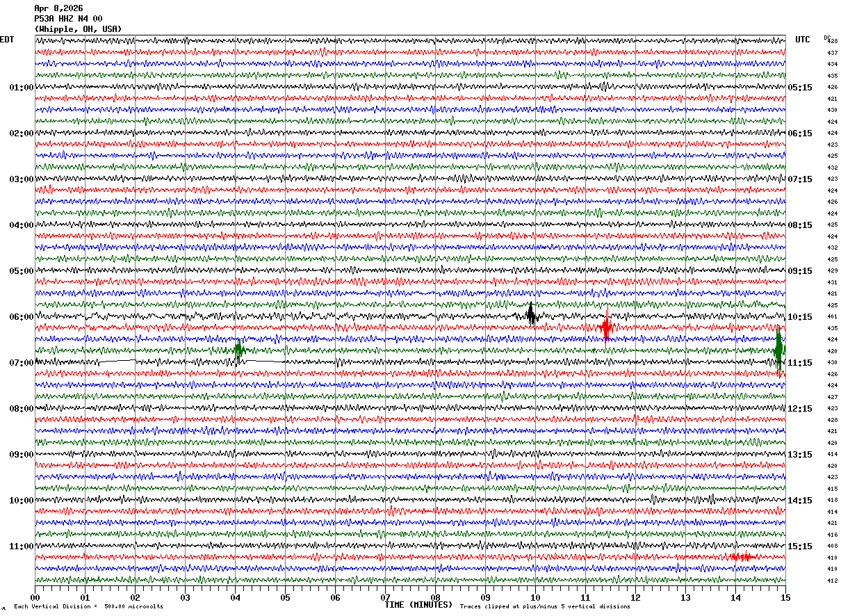The width and height of the screenshot is (841, 616).
Task: Click the 'Each Vertical Division = 500.00 microvolts' note
Action: coord(88,606)
